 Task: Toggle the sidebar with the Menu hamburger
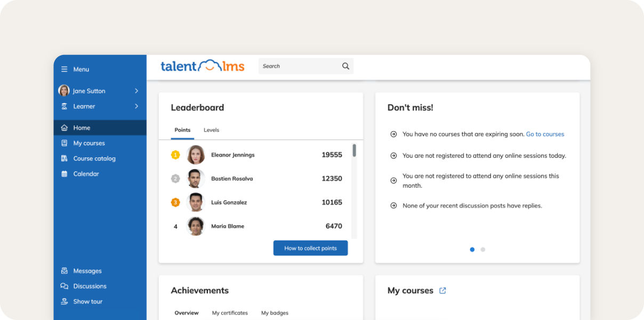click(63, 69)
